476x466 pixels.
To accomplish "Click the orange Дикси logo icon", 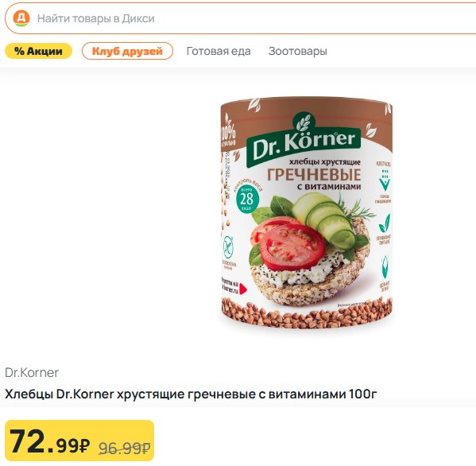I will click(21, 18).
